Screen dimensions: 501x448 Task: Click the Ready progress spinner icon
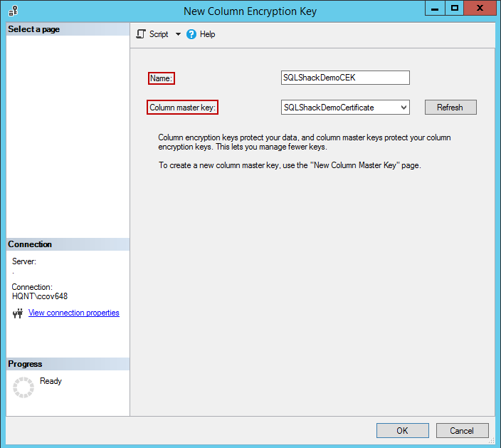(23, 387)
